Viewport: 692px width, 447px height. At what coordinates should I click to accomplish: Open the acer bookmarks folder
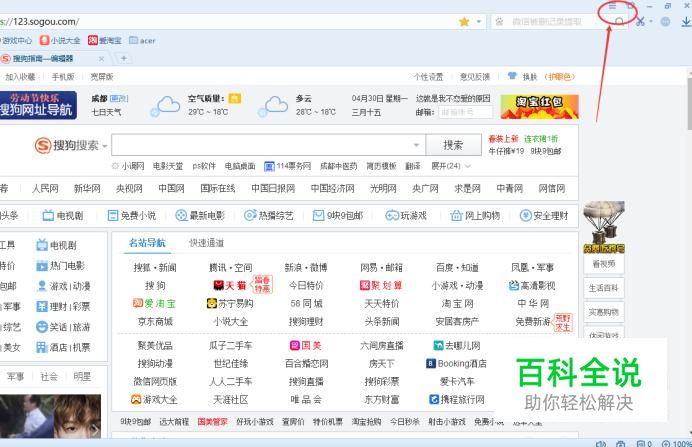click(x=142, y=41)
